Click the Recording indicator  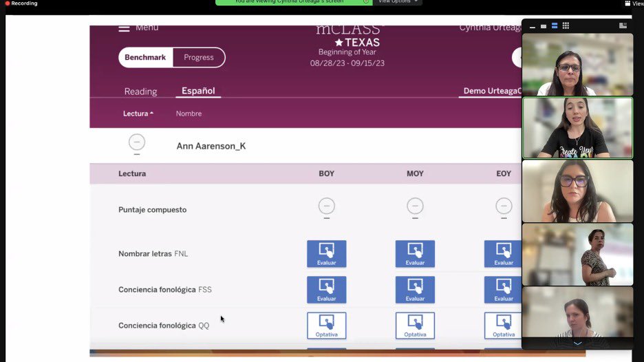point(21,3)
